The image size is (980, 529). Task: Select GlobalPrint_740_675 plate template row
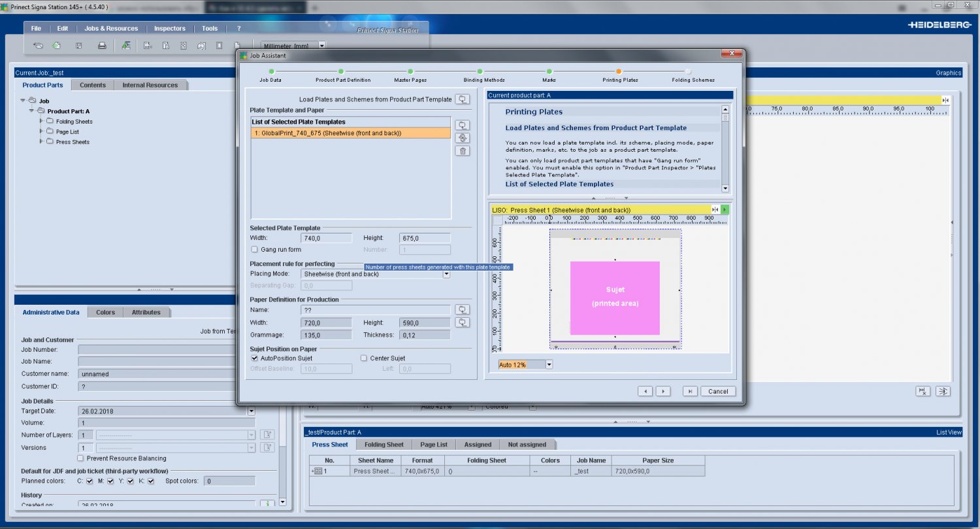pyautogui.click(x=351, y=133)
